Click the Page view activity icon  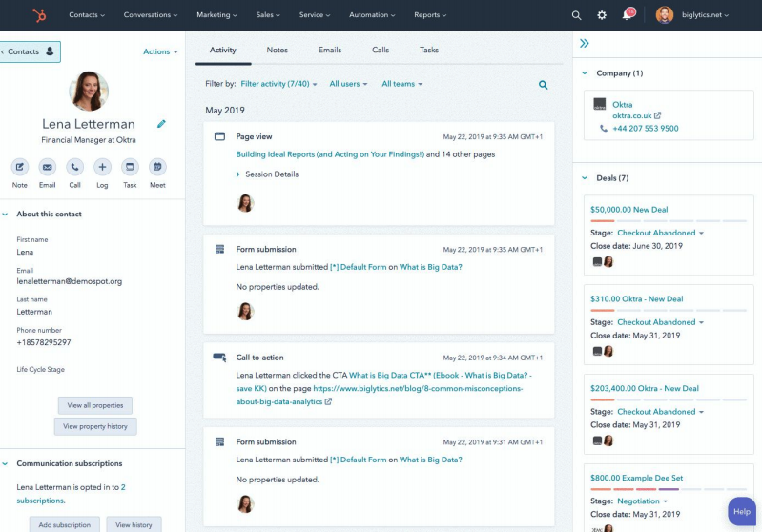pyautogui.click(x=219, y=136)
